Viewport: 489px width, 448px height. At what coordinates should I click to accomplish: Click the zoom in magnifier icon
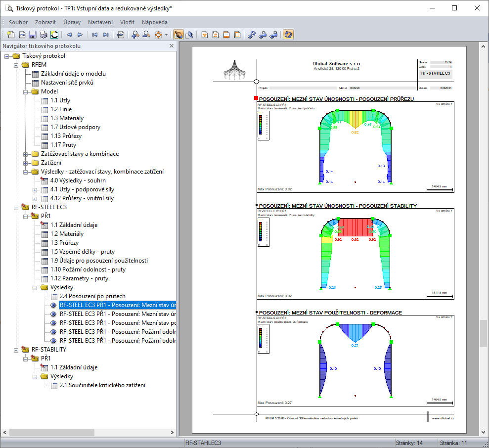pos(135,35)
